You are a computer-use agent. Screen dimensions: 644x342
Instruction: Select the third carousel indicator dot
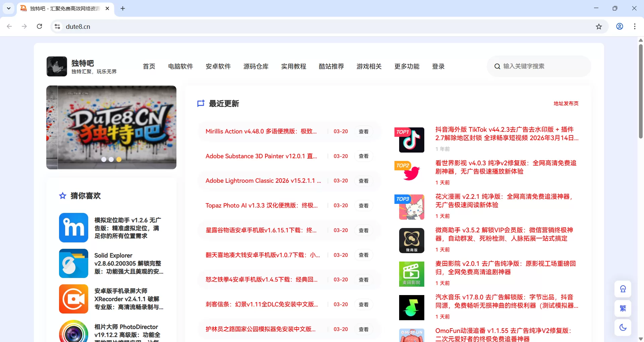[119, 160]
